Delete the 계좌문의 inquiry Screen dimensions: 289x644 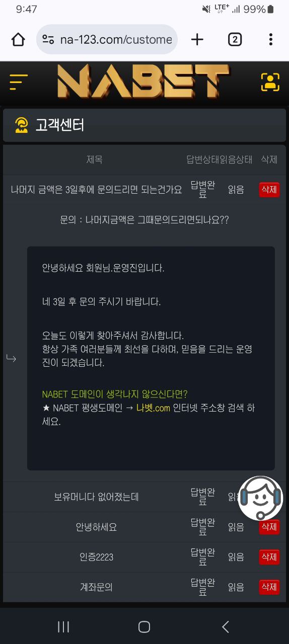coord(269,587)
